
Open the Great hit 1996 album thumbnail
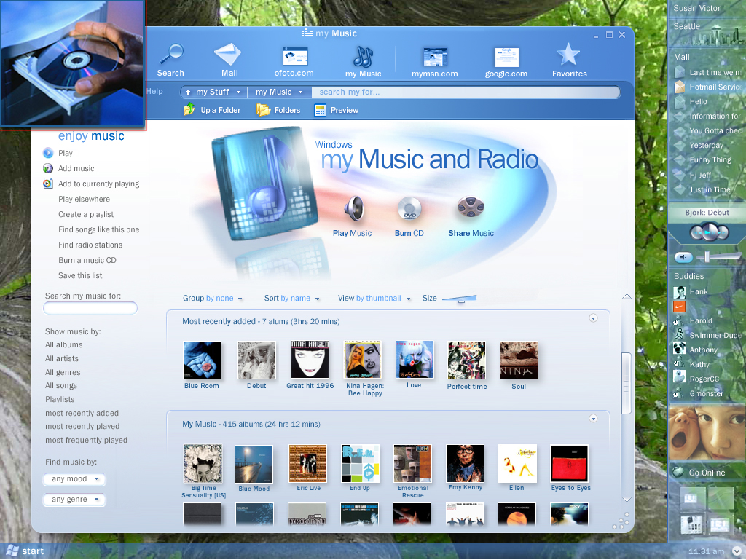pyautogui.click(x=310, y=360)
